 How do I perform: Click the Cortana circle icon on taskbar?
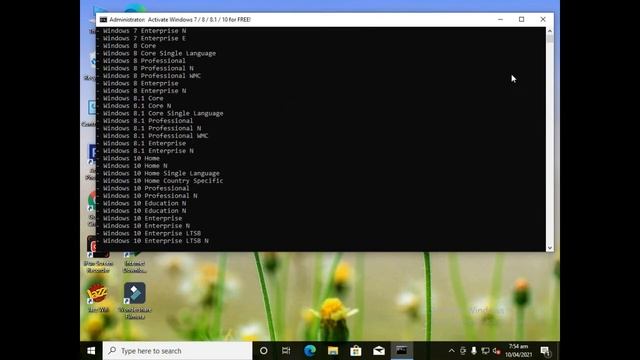[x=264, y=351]
